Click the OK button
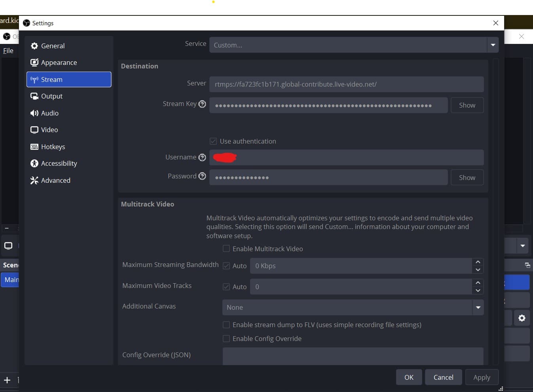 [x=409, y=377]
